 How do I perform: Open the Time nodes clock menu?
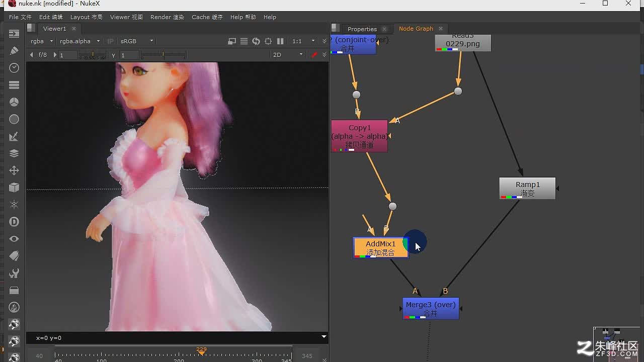coord(14,68)
